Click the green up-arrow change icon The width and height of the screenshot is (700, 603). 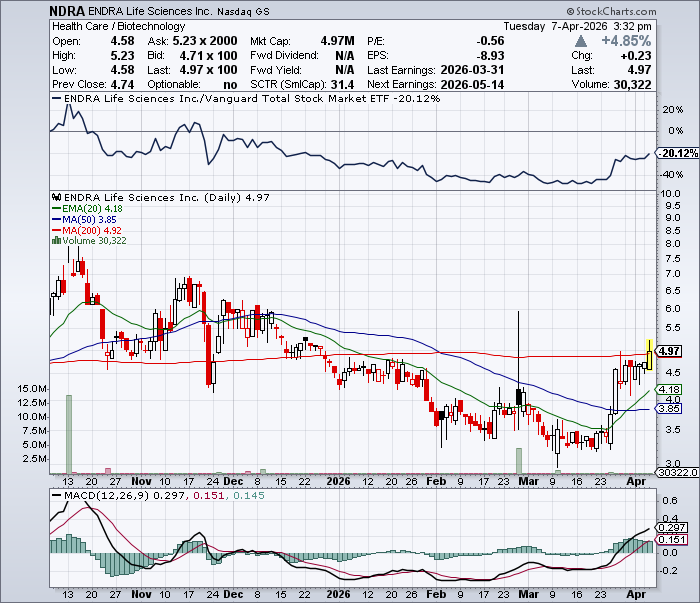coord(580,42)
